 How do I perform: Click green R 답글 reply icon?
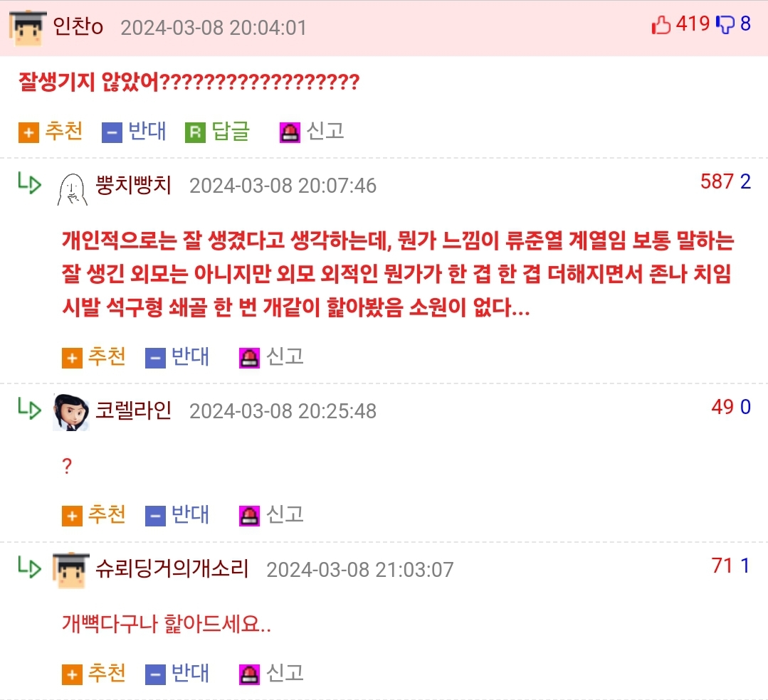click(x=195, y=132)
